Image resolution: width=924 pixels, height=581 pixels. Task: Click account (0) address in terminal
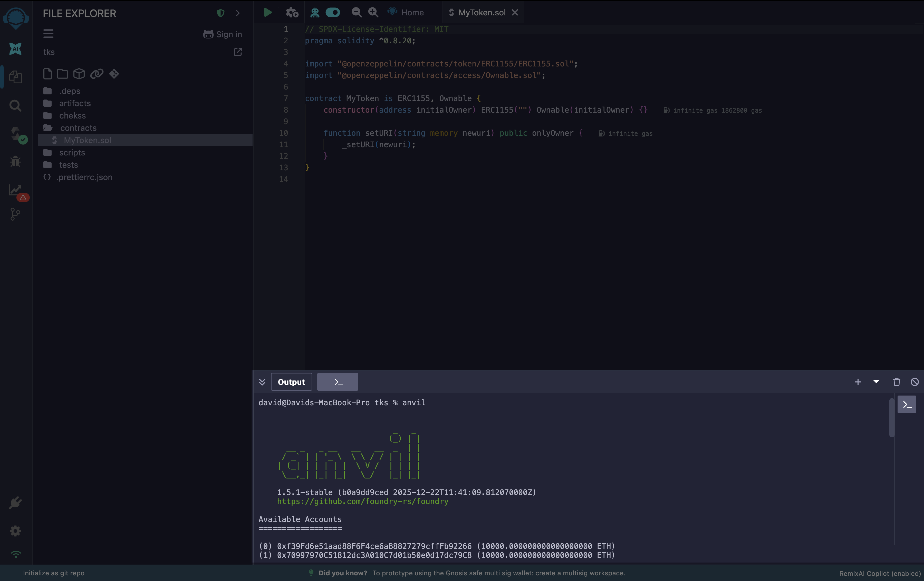point(374,546)
